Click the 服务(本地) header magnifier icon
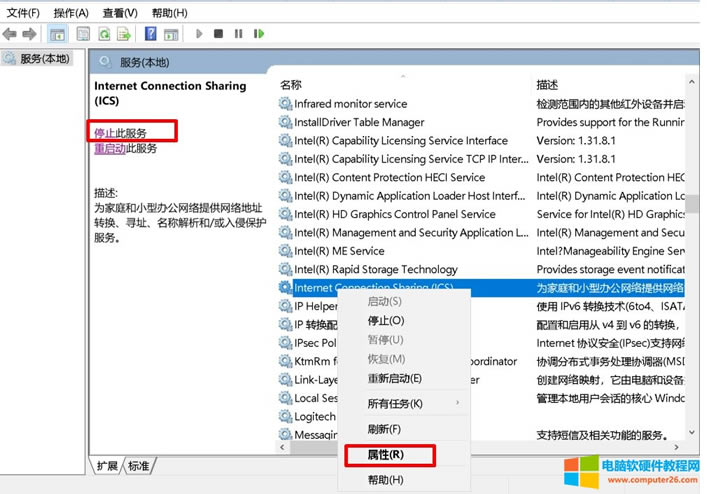707x494 pixels. tap(105, 61)
